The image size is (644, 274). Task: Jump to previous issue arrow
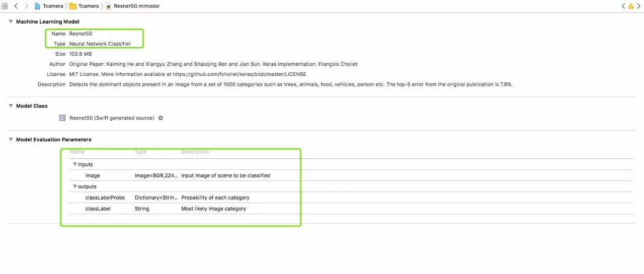click(x=624, y=6)
